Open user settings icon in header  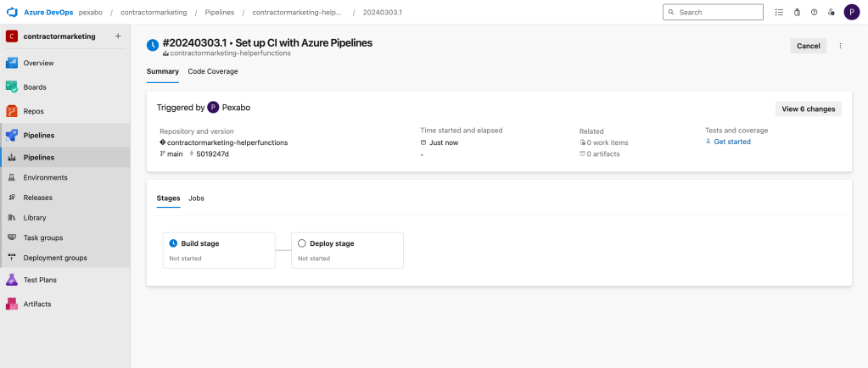(831, 12)
